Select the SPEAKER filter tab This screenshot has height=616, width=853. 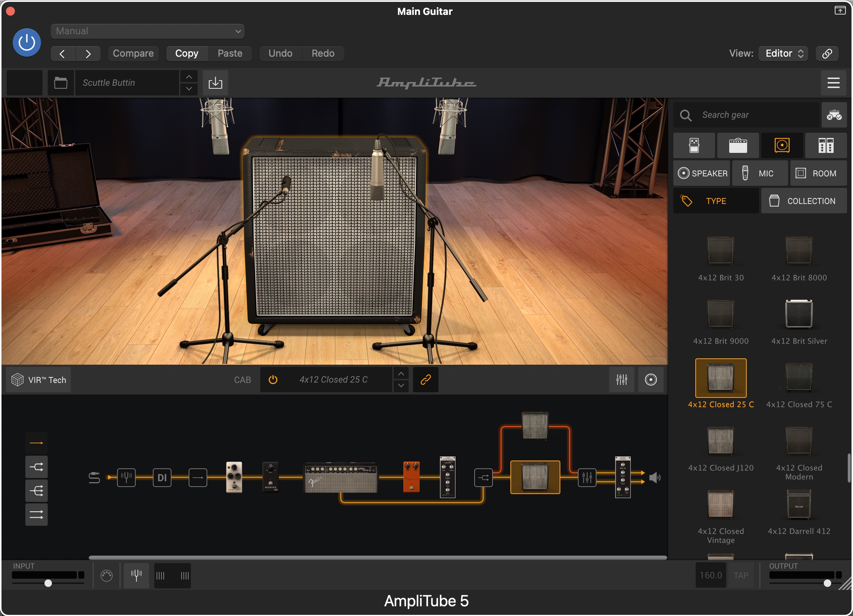click(702, 173)
